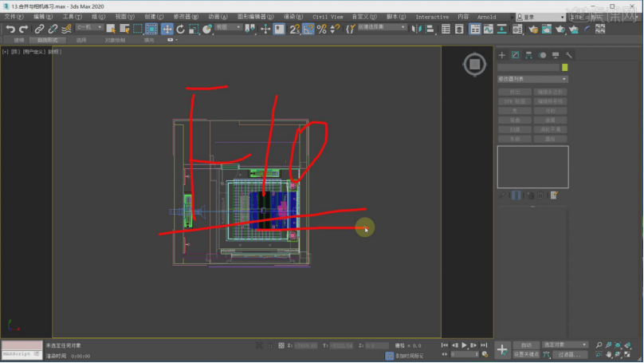Open the Layer Explorer icon
Image resolution: width=644 pixels, height=363 pixels.
pos(459,29)
